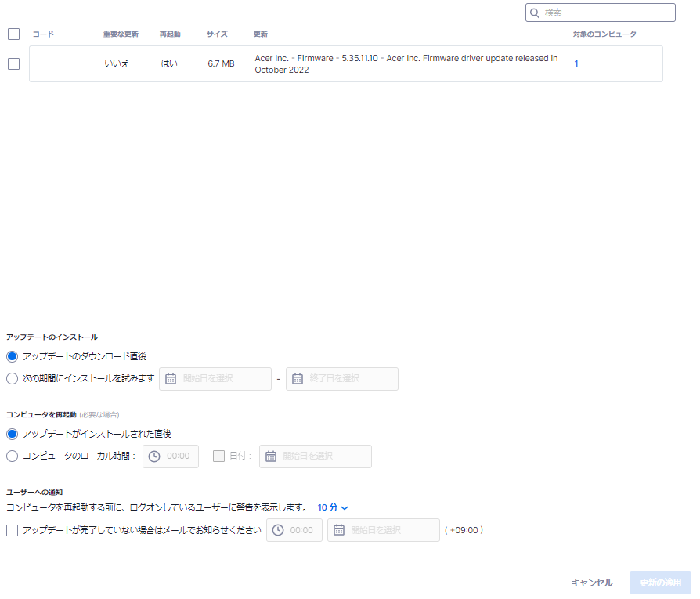Screen dimensions: 700x599
Task: Sort by サイズ column header
Action: tap(217, 34)
